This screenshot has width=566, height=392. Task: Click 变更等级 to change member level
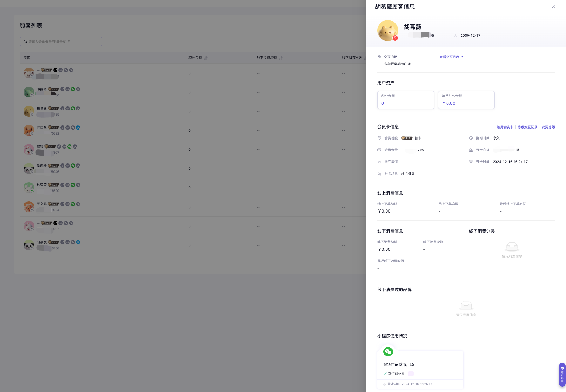pyautogui.click(x=548, y=127)
